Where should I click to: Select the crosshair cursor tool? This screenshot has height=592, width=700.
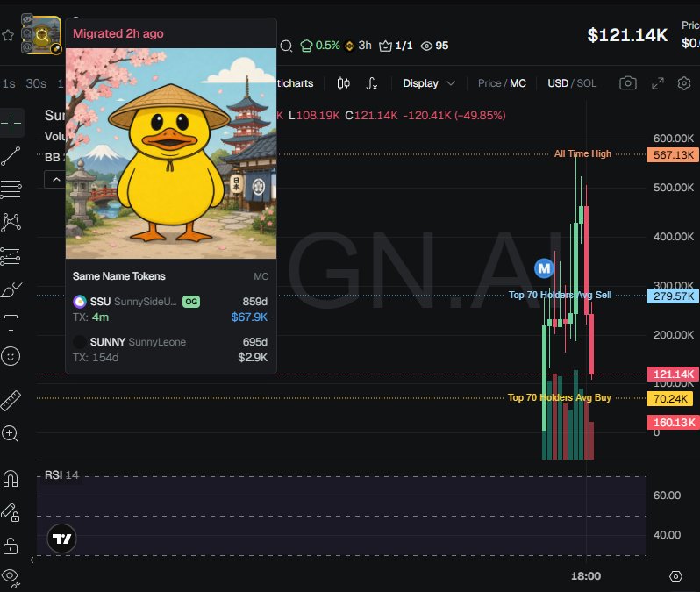[x=11, y=122]
